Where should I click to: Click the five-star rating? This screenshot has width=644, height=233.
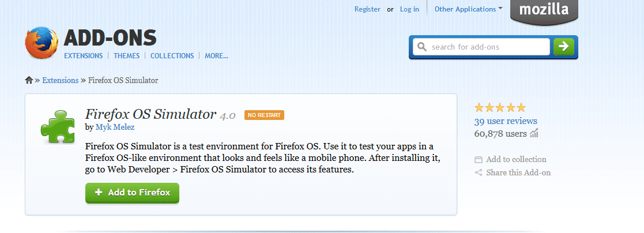tap(500, 108)
